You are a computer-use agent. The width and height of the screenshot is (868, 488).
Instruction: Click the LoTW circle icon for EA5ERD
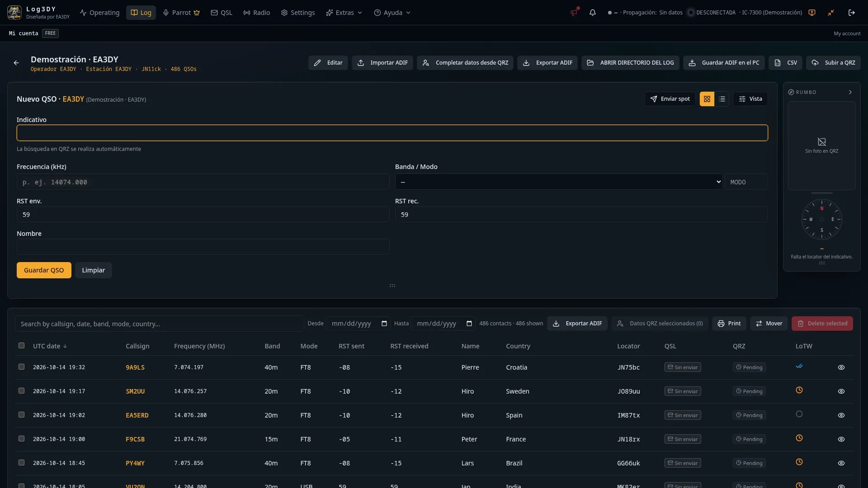pos(799,414)
